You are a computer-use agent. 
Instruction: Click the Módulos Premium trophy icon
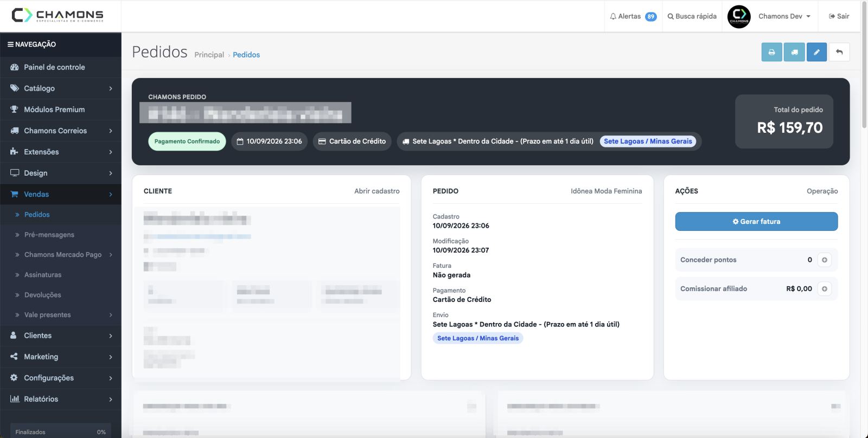(14, 110)
